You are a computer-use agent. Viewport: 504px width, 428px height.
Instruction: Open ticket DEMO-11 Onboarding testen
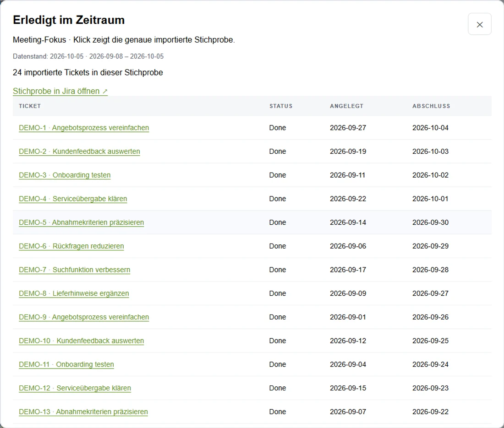[x=66, y=365]
